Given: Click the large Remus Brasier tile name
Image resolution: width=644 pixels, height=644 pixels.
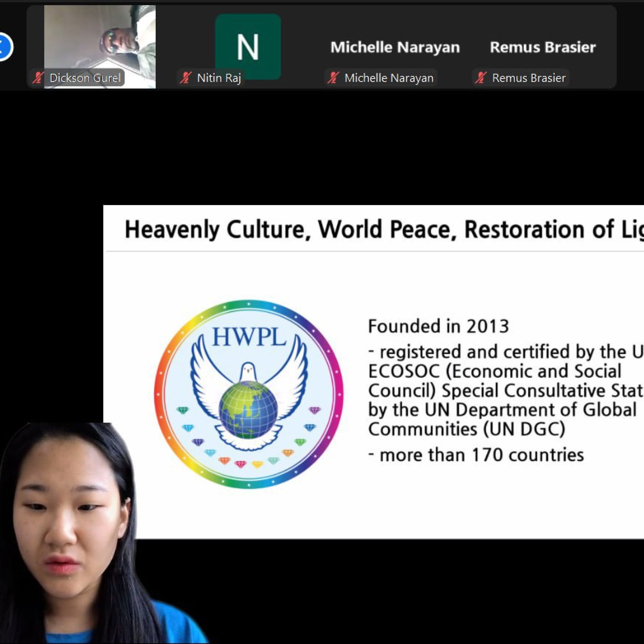Looking at the screenshot, I should pos(543,47).
